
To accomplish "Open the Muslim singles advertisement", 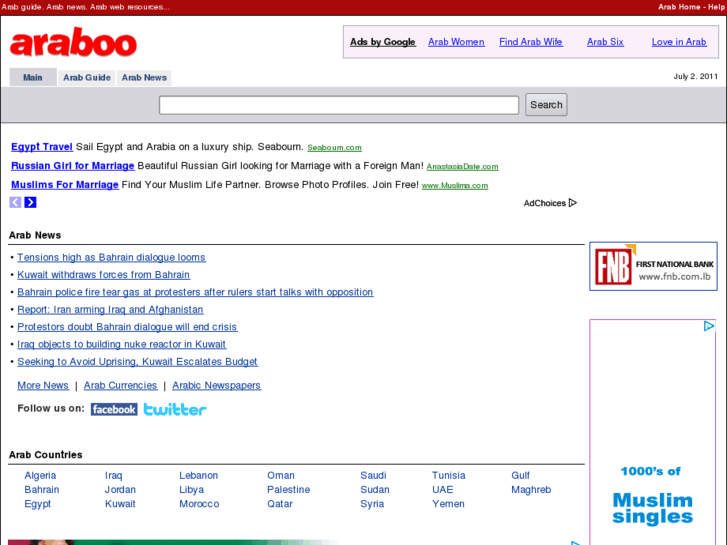I will click(653, 432).
